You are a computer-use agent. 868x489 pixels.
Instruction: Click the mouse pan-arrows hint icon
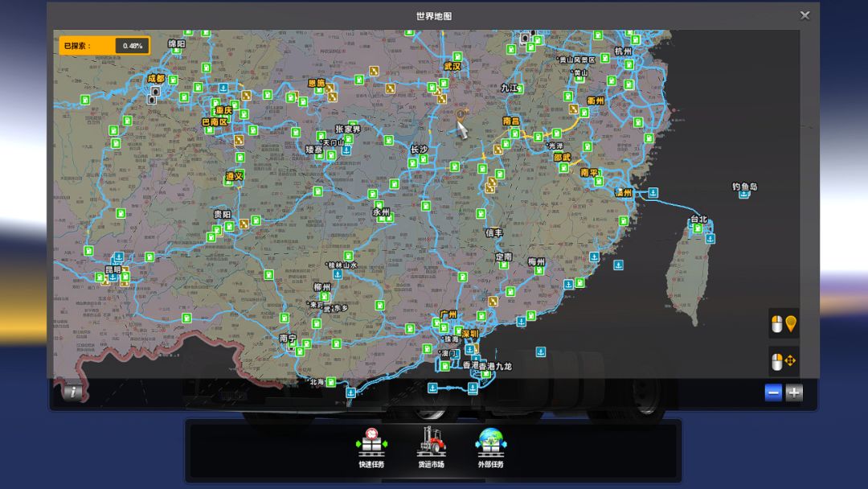(x=784, y=362)
